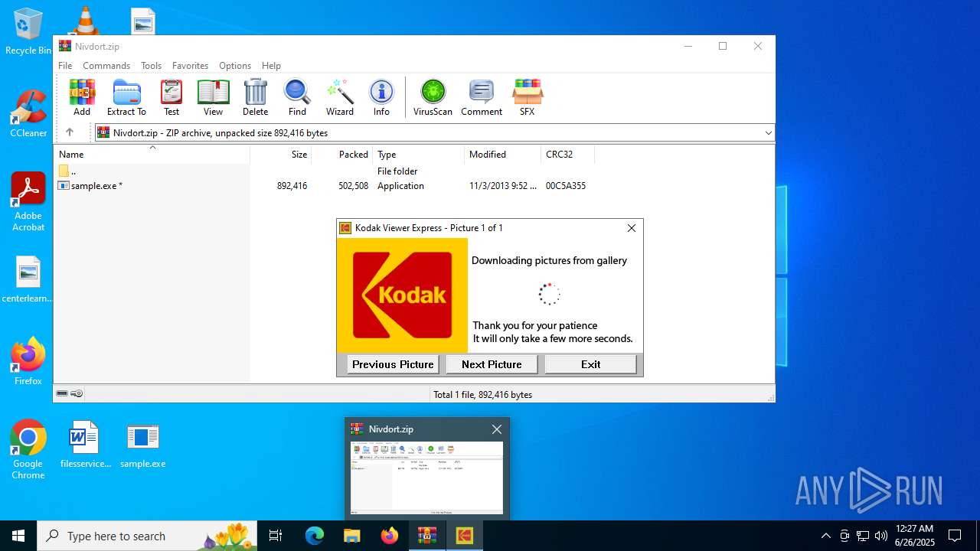Close the Nivdort.zip taskbar preview
Screen dimensions: 980x551
497,429
